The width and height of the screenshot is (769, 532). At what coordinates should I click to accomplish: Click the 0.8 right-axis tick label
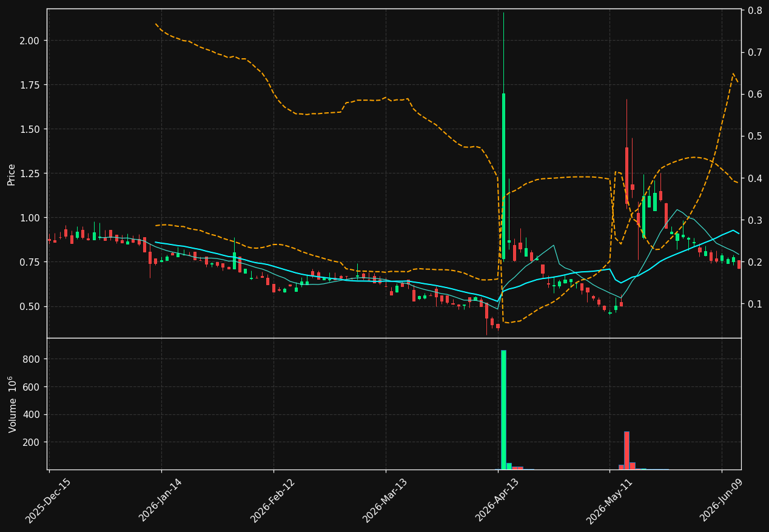pos(755,10)
